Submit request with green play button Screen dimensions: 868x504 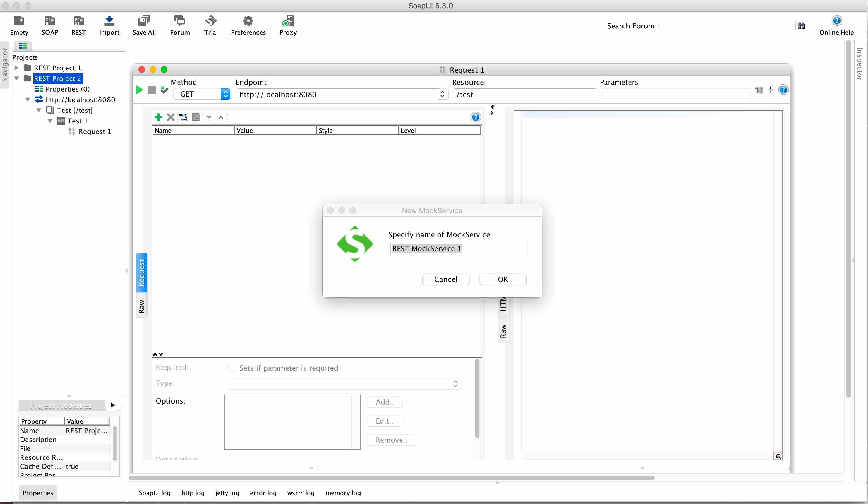140,90
